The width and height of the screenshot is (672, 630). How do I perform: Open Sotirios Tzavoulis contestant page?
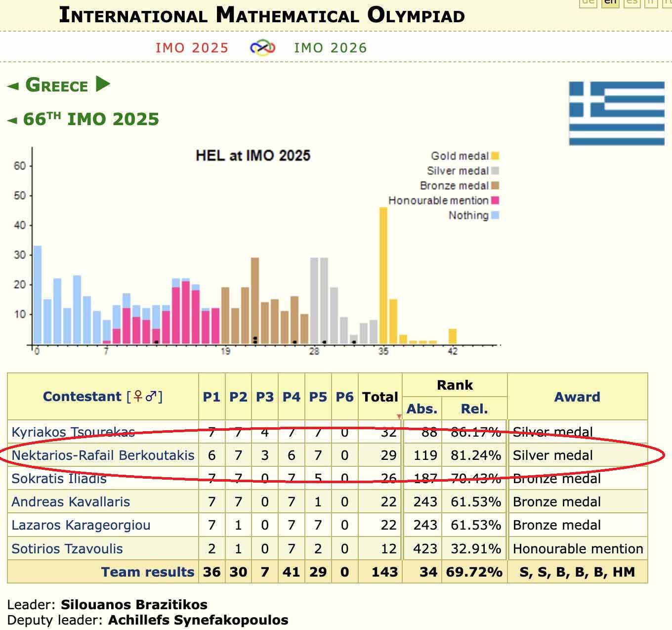[x=67, y=548]
